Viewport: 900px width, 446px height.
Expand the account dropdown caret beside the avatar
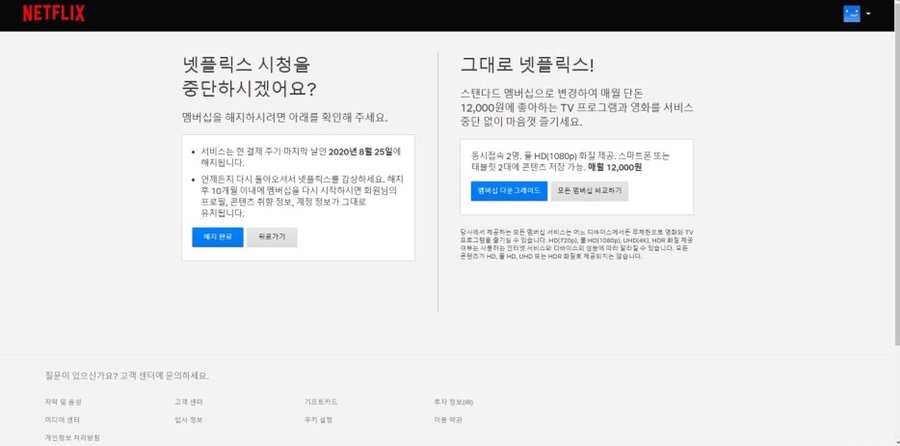click(x=868, y=14)
